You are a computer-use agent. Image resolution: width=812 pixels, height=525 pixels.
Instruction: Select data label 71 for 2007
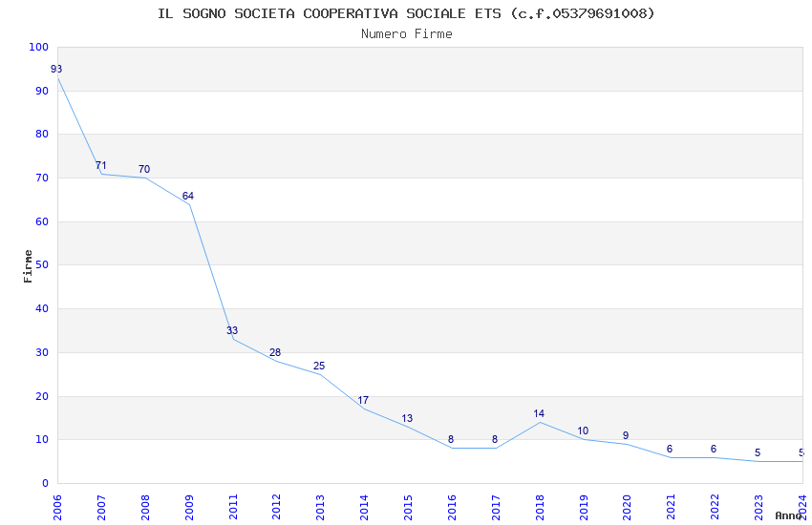[101, 165]
